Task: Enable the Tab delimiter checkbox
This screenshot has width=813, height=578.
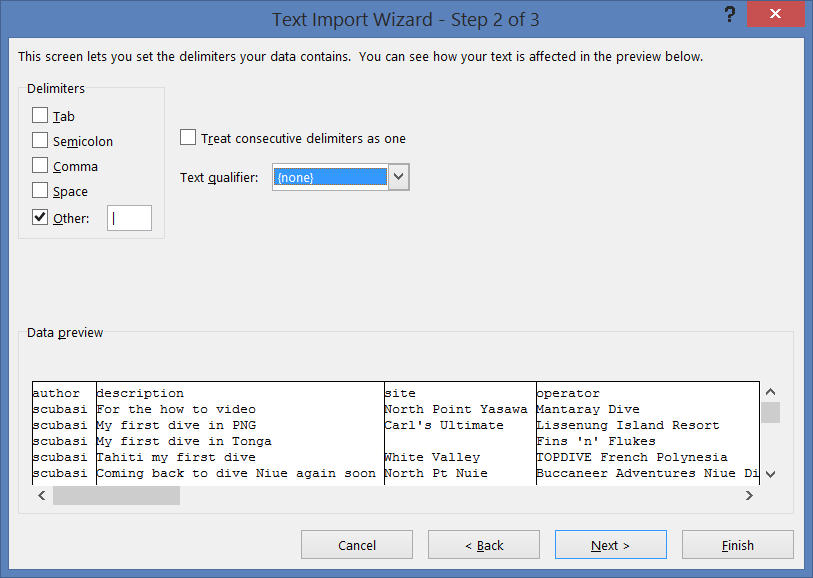Action: [x=40, y=115]
